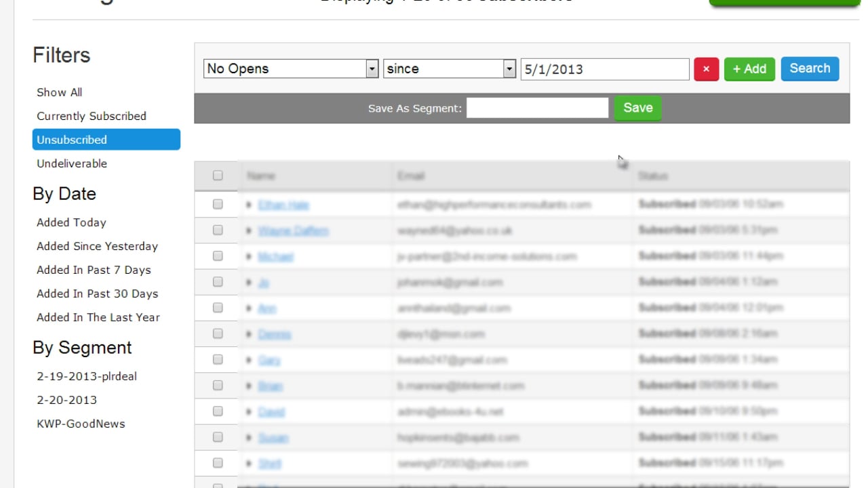Select the Unsubscribed filter
The width and height of the screenshot is (868, 488).
(72, 140)
